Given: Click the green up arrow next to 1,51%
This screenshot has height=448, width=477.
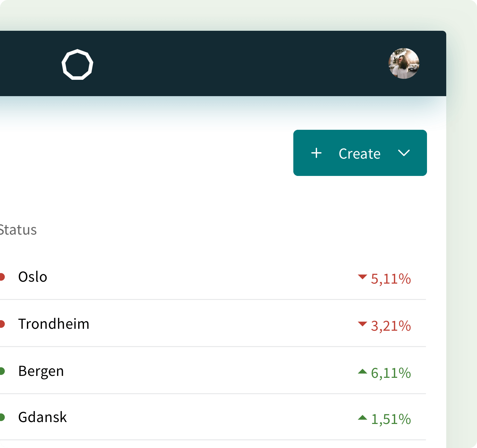Looking at the screenshot, I should click(362, 418).
